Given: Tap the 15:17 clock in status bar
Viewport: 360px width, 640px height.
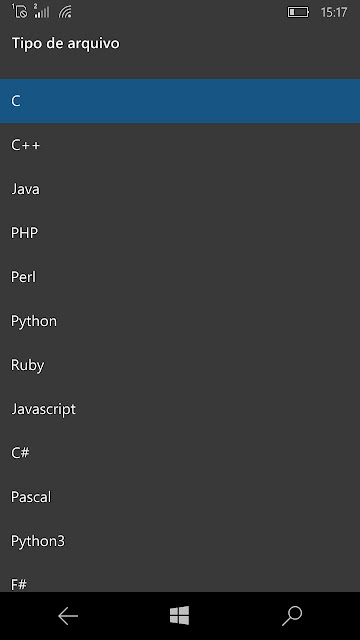Looking at the screenshot, I should click(333, 13).
